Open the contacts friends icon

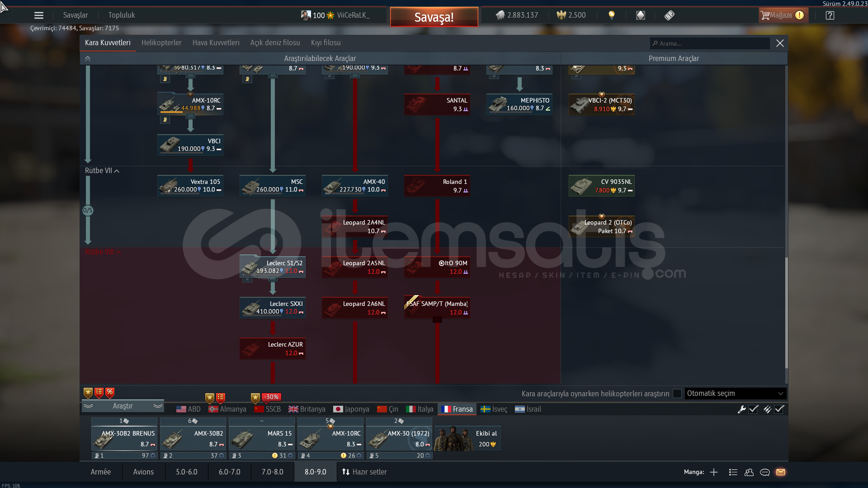point(749,472)
